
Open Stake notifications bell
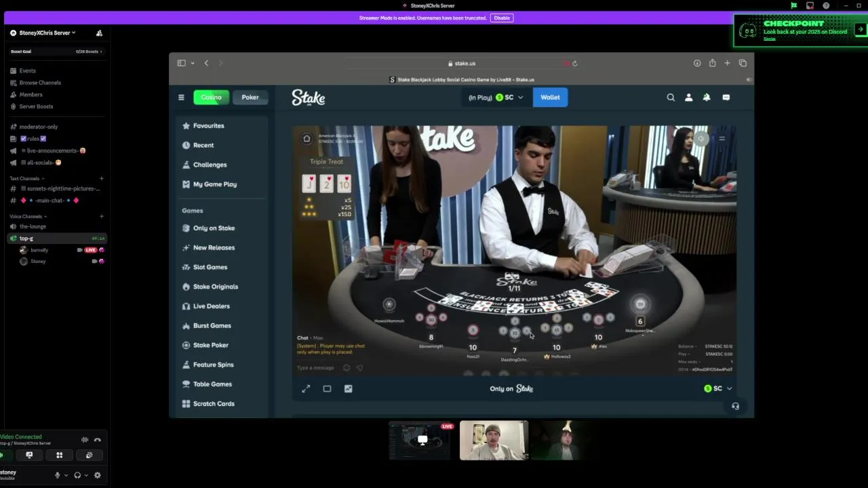(x=707, y=98)
